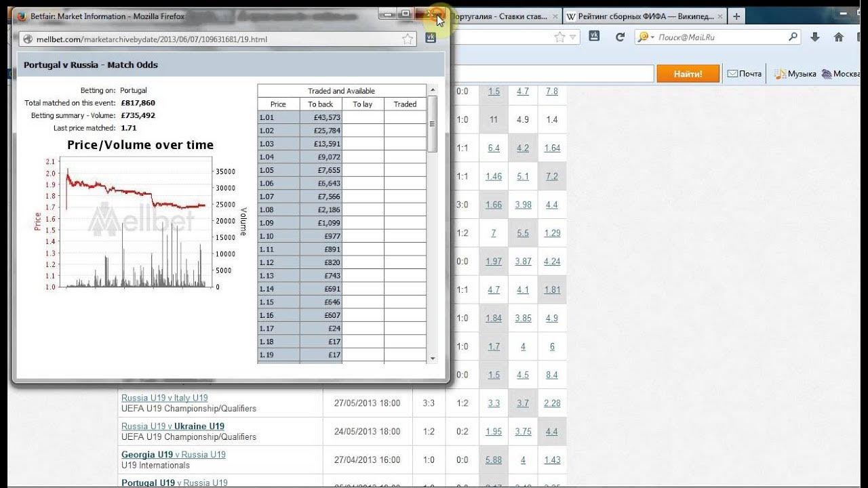Bookmark page with popup window star icon

[x=408, y=39]
